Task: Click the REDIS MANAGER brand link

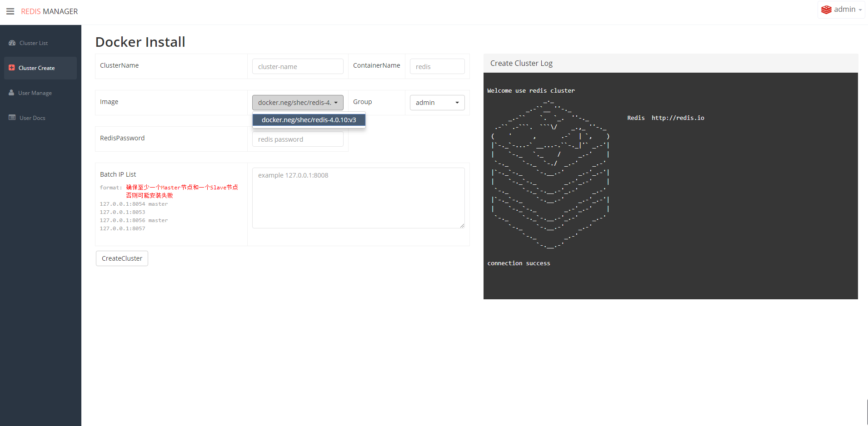Action: pyautogui.click(x=50, y=11)
